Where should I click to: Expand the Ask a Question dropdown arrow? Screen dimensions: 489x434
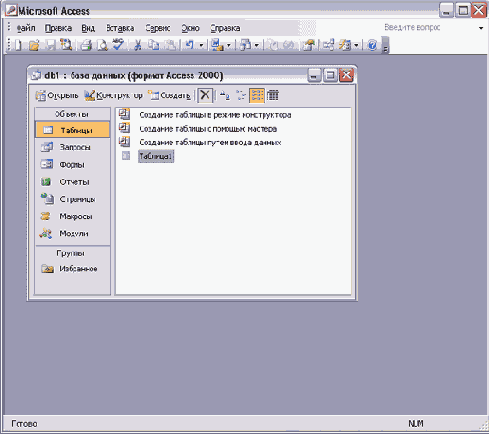pos(481,28)
